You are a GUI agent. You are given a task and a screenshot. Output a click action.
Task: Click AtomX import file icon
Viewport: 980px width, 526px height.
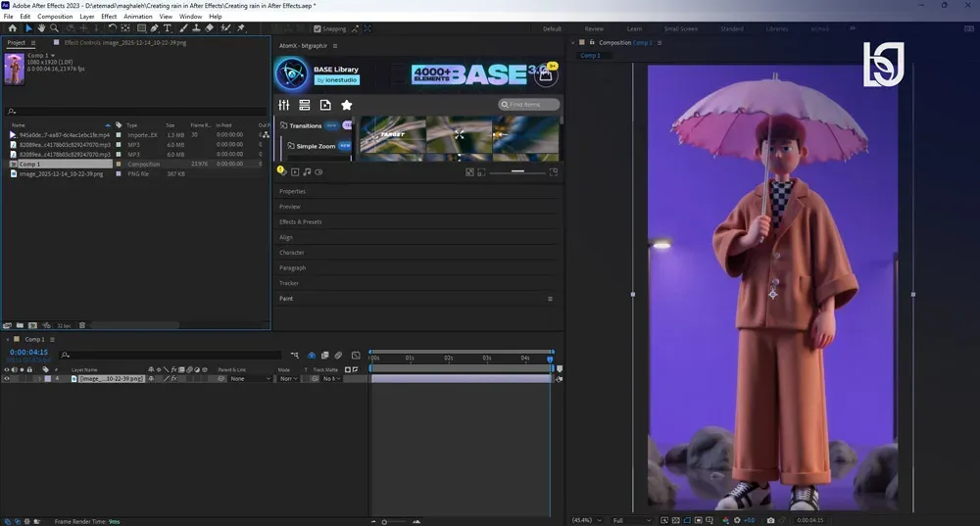point(325,105)
